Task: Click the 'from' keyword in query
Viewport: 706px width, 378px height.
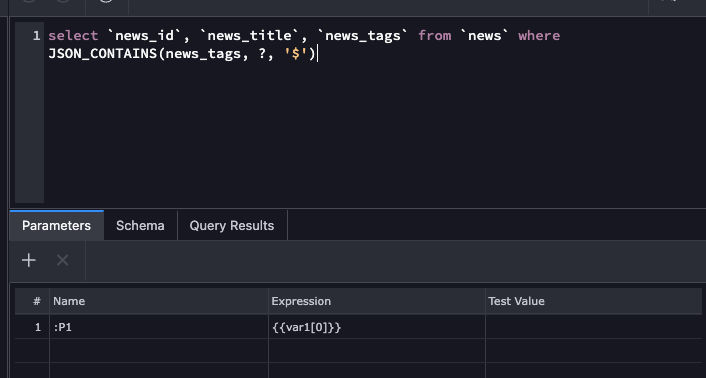Action: (x=434, y=36)
